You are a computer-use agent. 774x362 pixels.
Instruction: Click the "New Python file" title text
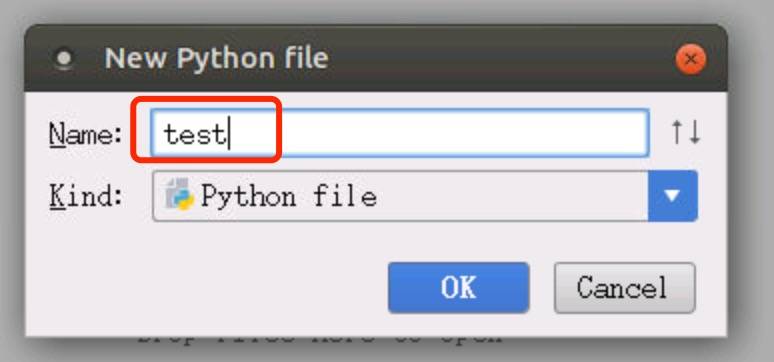point(217,58)
